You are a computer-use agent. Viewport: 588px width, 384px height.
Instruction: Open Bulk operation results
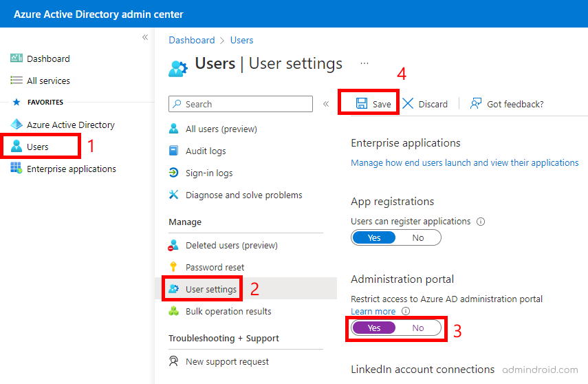pyautogui.click(x=228, y=312)
